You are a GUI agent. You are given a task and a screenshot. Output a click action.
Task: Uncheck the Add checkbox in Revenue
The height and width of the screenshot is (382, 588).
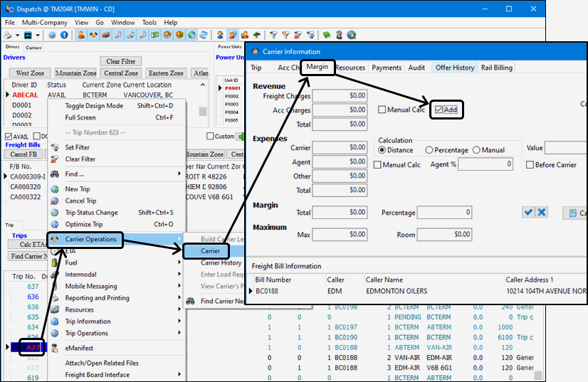coord(439,110)
